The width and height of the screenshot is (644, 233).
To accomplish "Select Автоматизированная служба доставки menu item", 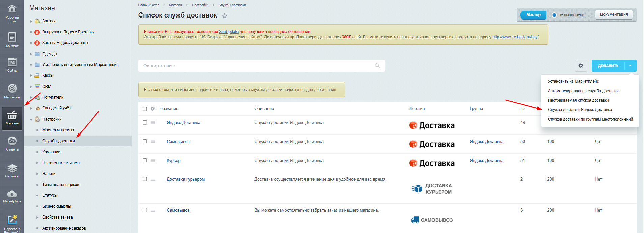I will [x=583, y=91].
